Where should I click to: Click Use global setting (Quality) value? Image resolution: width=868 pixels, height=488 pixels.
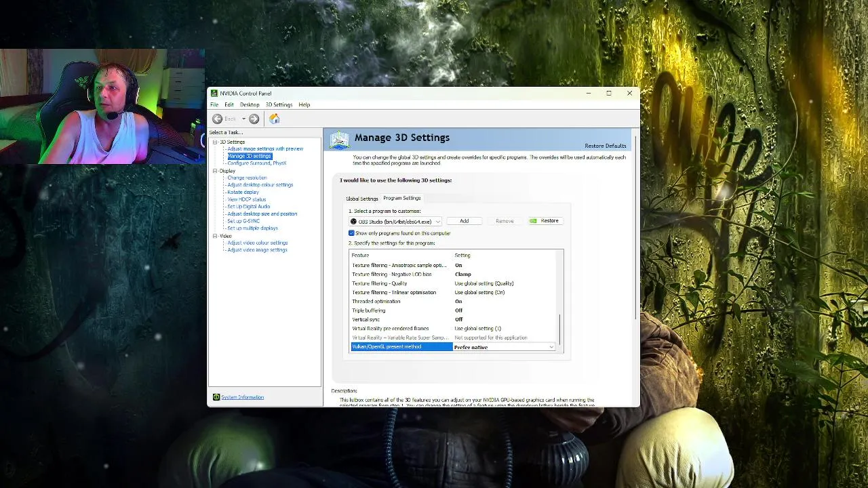click(484, 283)
